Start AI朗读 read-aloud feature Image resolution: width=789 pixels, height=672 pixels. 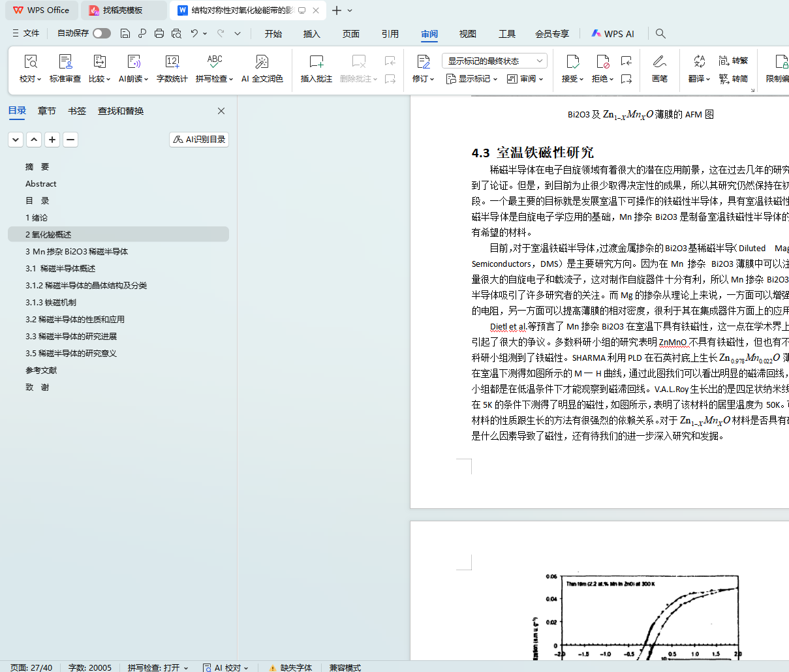(x=134, y=62)
